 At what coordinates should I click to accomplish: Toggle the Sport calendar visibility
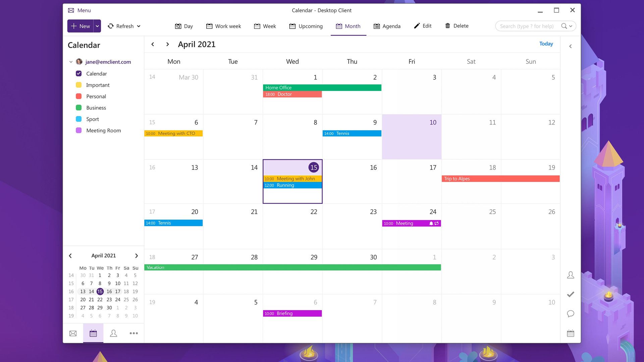coord(79,119)
